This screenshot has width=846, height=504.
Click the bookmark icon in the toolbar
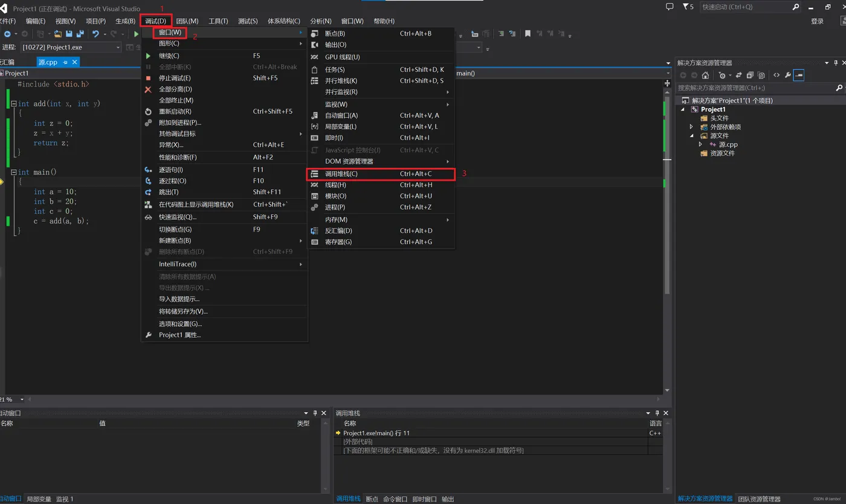528,34
